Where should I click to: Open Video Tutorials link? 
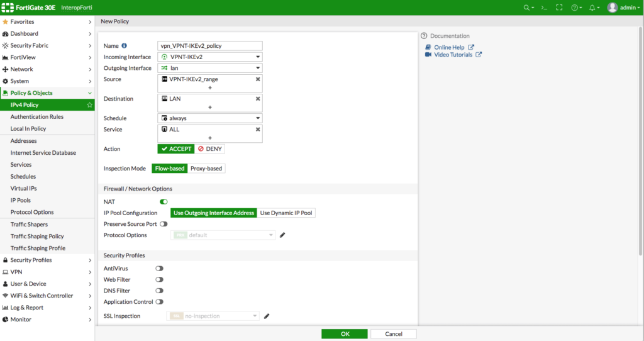(x=453, y=55)
